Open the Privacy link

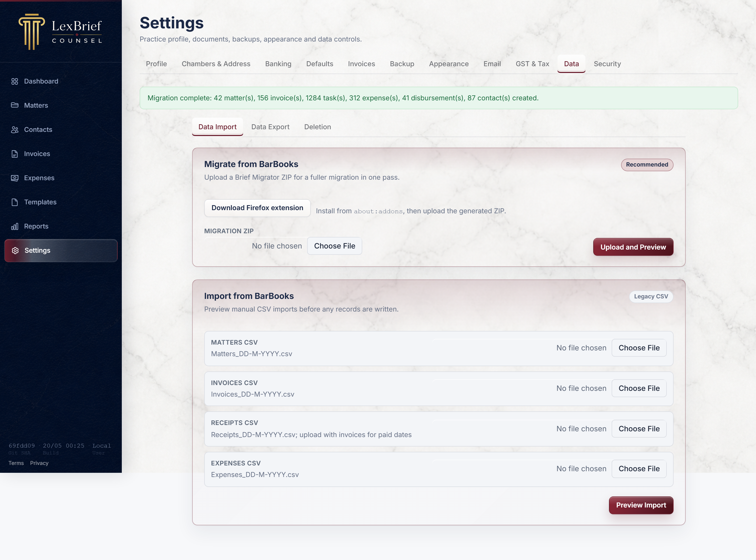(39, 463)
